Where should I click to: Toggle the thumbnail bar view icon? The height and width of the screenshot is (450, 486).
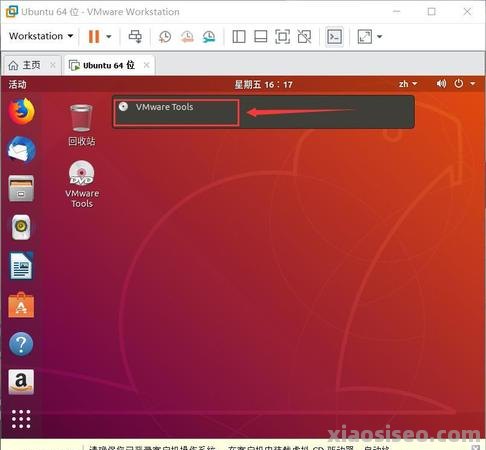point(260,37)
